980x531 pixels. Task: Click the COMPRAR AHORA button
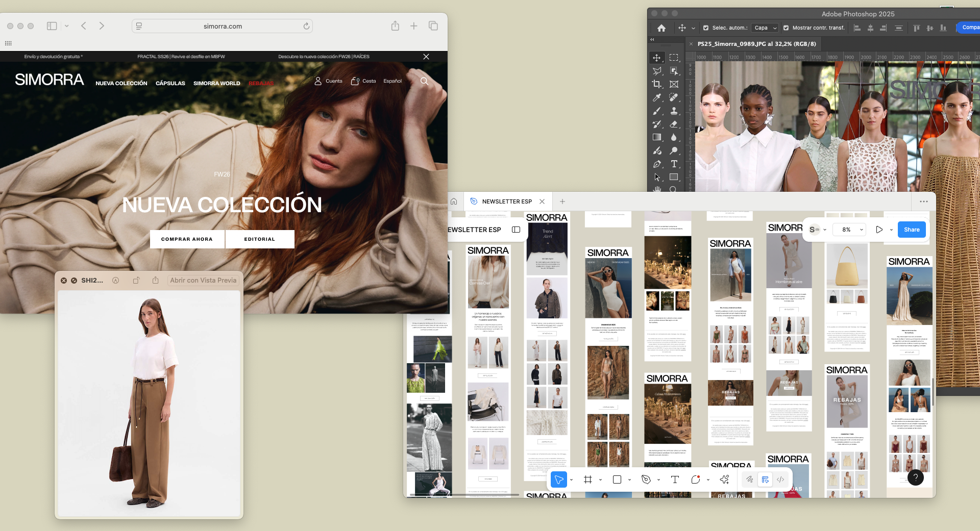pos(187,239)
